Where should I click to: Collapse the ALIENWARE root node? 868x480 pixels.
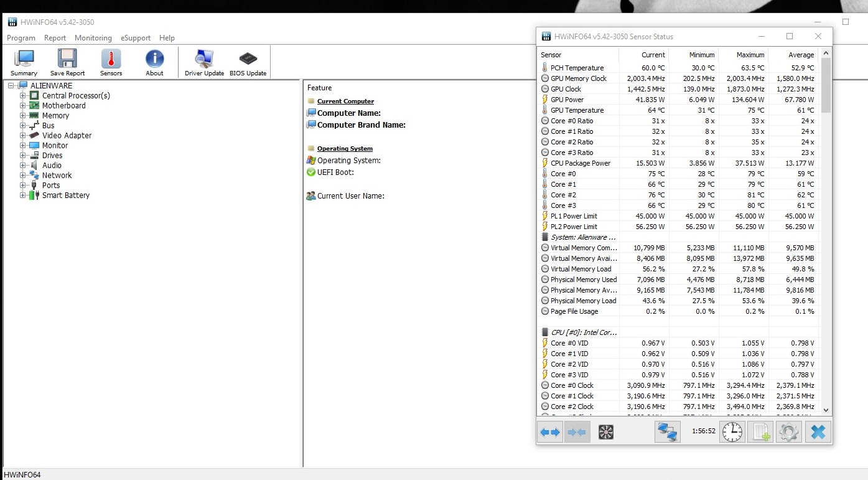(x=11, y=86)
